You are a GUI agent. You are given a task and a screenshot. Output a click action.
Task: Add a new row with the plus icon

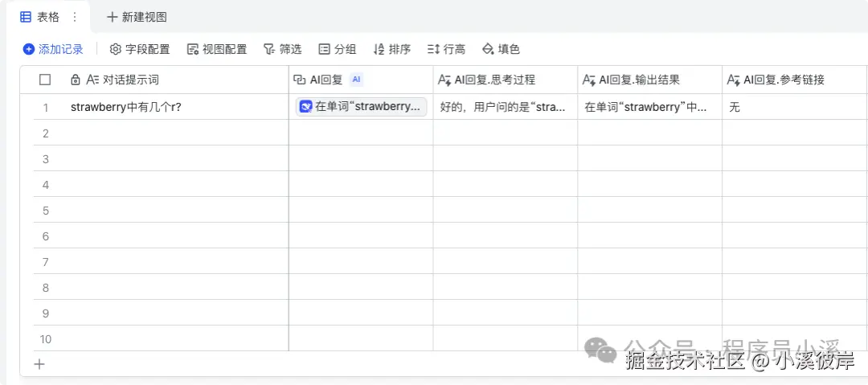coord(39,364)
